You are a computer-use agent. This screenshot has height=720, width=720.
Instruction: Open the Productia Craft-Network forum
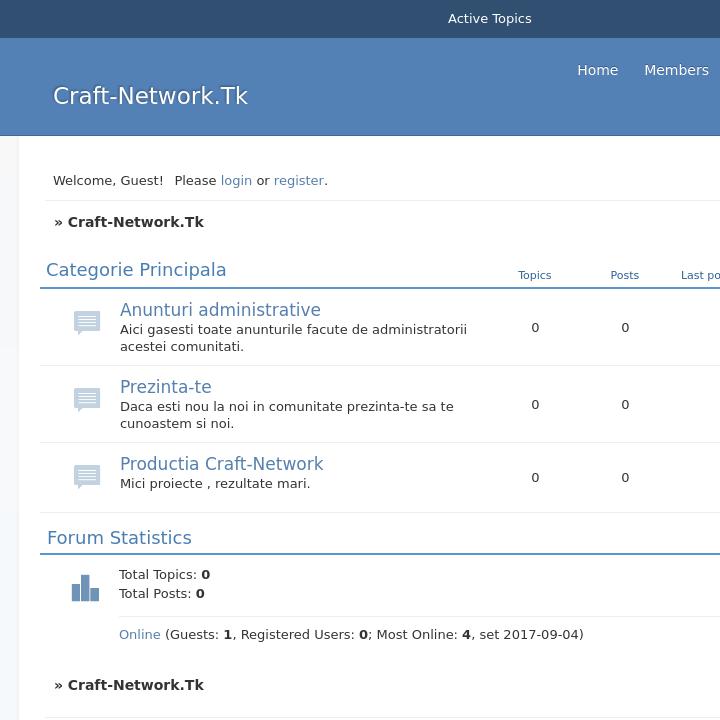[x=221, y=464]
